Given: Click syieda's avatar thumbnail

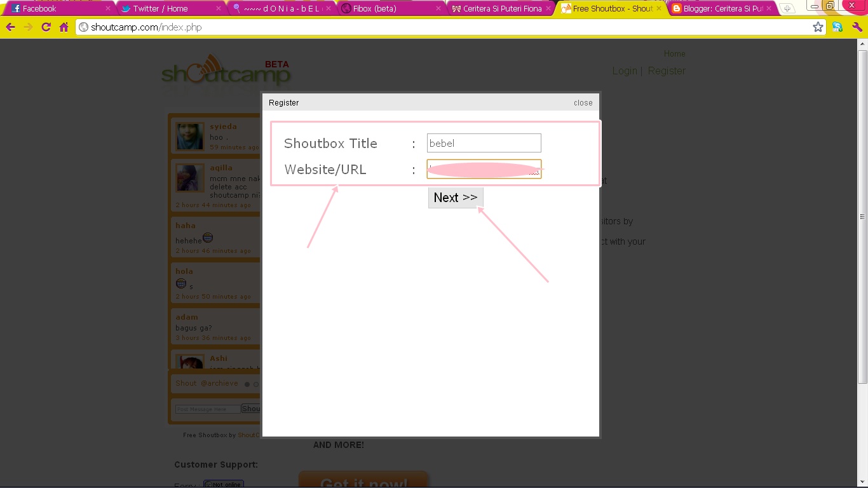Looking at the screenshot, I should point(190,137).
